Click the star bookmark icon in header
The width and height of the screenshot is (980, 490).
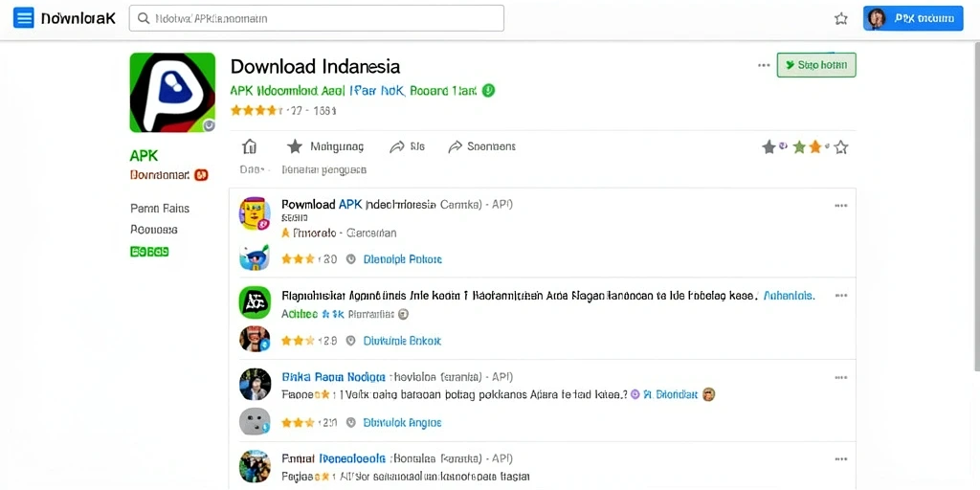[840, 19]
